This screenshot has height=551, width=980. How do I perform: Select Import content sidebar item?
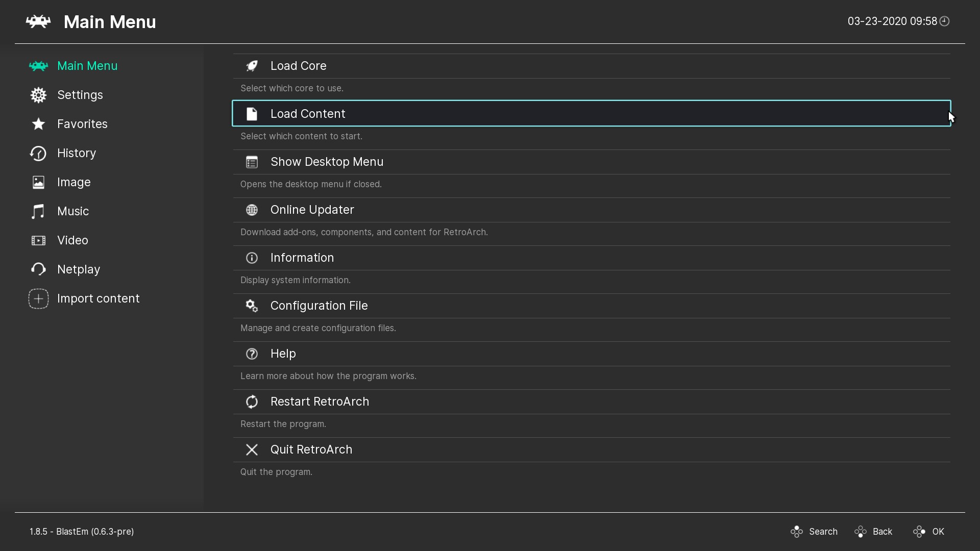coord(99,298)
